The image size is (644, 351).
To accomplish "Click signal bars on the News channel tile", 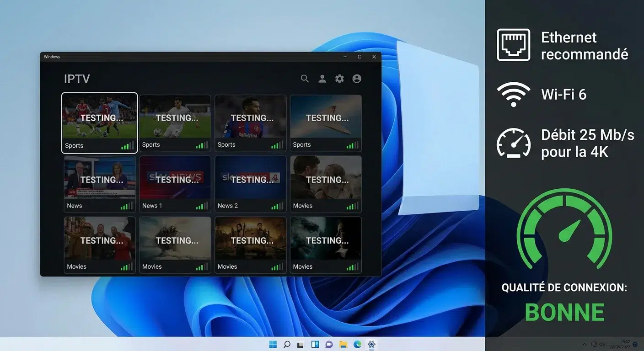I will pos(127,206).
